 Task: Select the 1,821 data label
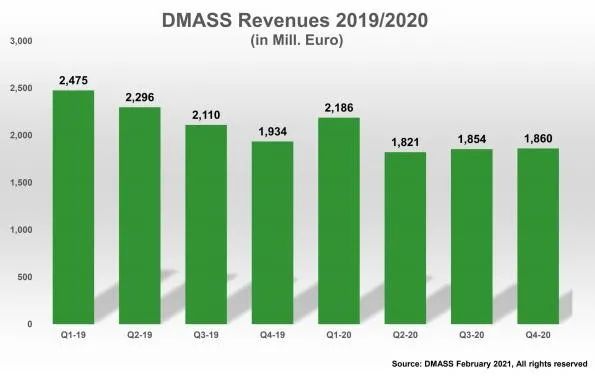pyautogui.click(x=405, y=142)
